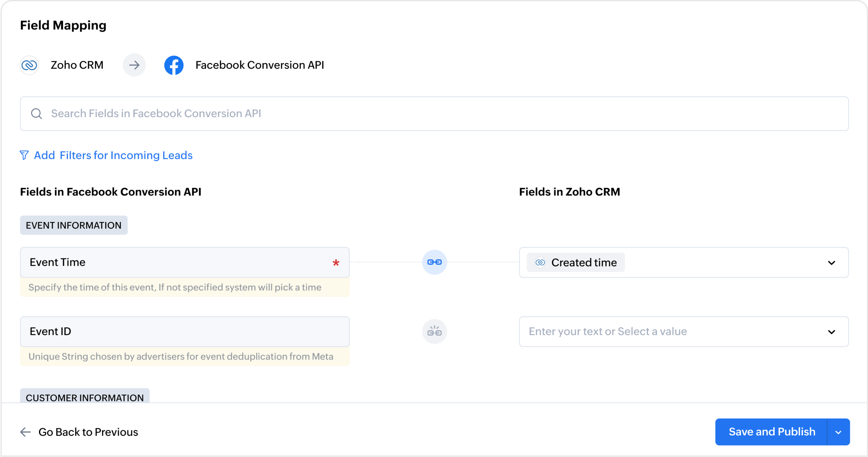868x457 pixels.
Task: Open Add Filters for Incoming Leads
Action: point(112,155)
